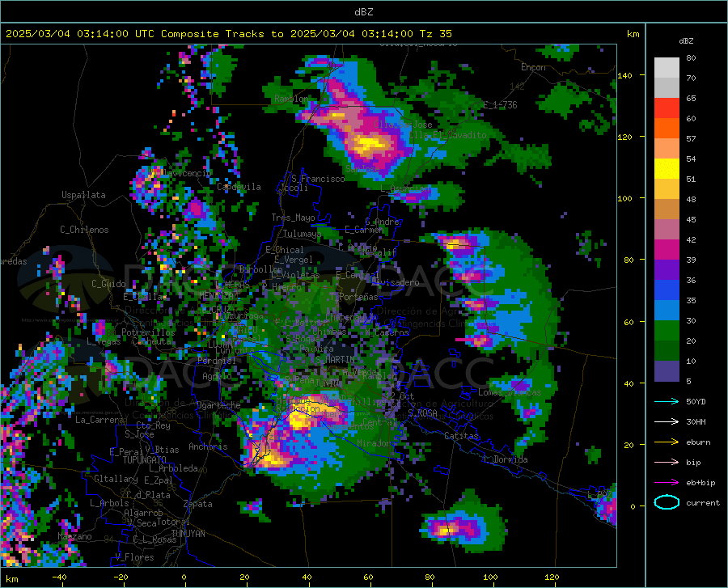The height and width of the screenshot is (588, 728).
Task: Click the E_1-736 station label
Action: coord(500,105)
